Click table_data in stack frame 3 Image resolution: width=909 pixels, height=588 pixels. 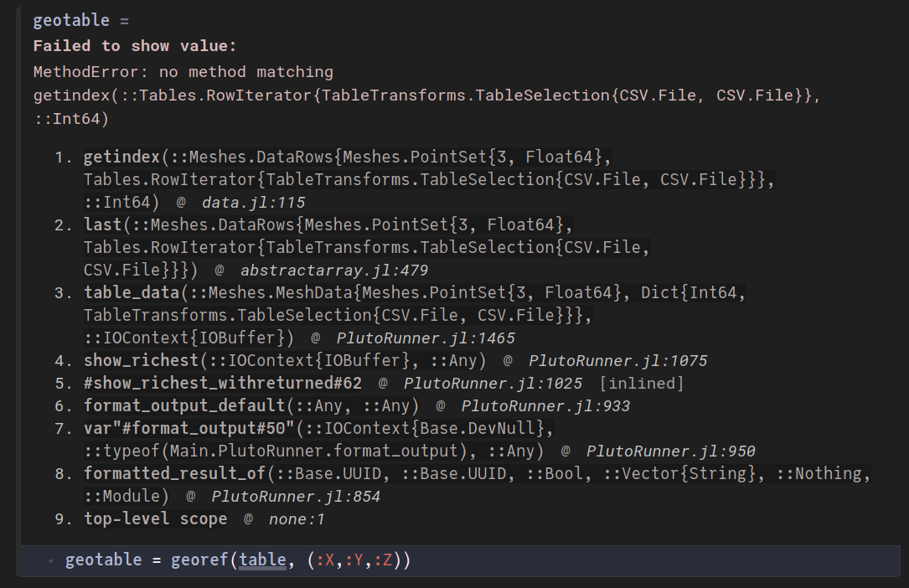click(x=132, y=292)
